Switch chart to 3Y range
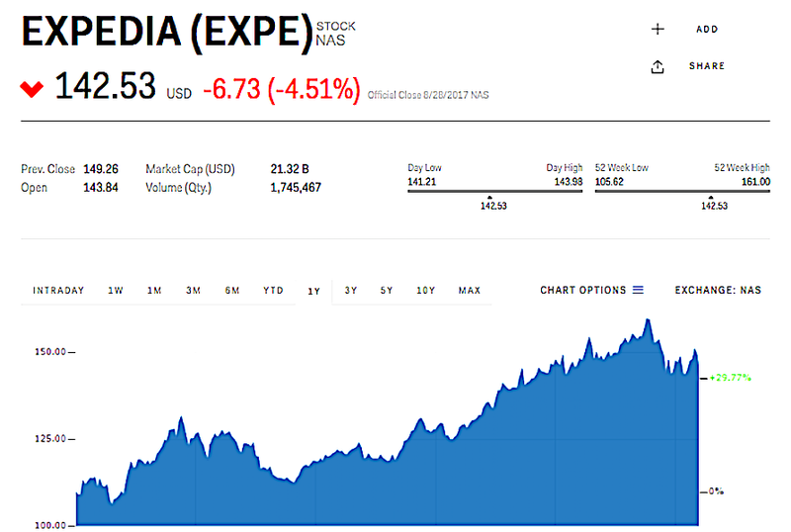This screenshot has width=791, height=532. tap(351, 291)
